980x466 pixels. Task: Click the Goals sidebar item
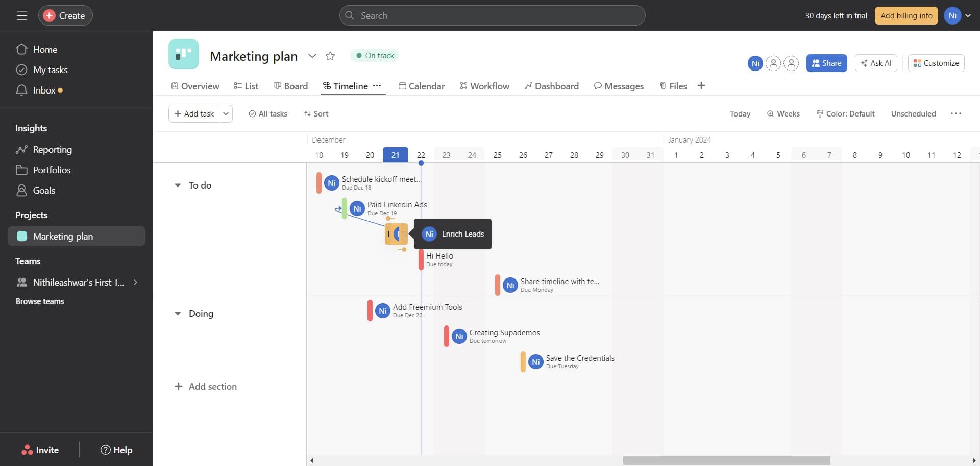coord(44,191)
